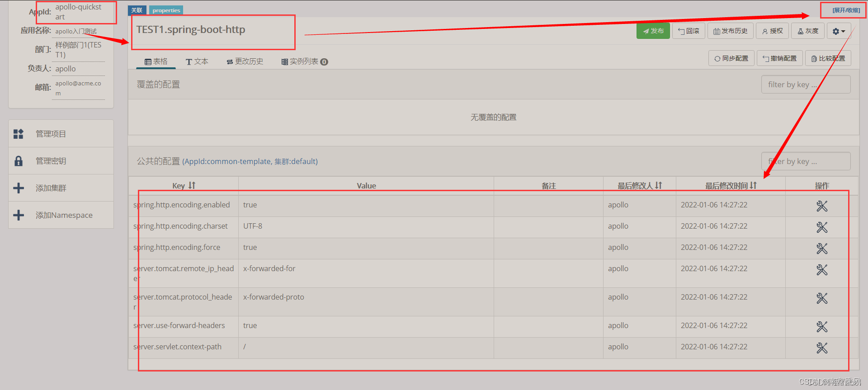Click the 回滚 rollback button
Viewport: 868px width, 390px height.
point(688,31)
